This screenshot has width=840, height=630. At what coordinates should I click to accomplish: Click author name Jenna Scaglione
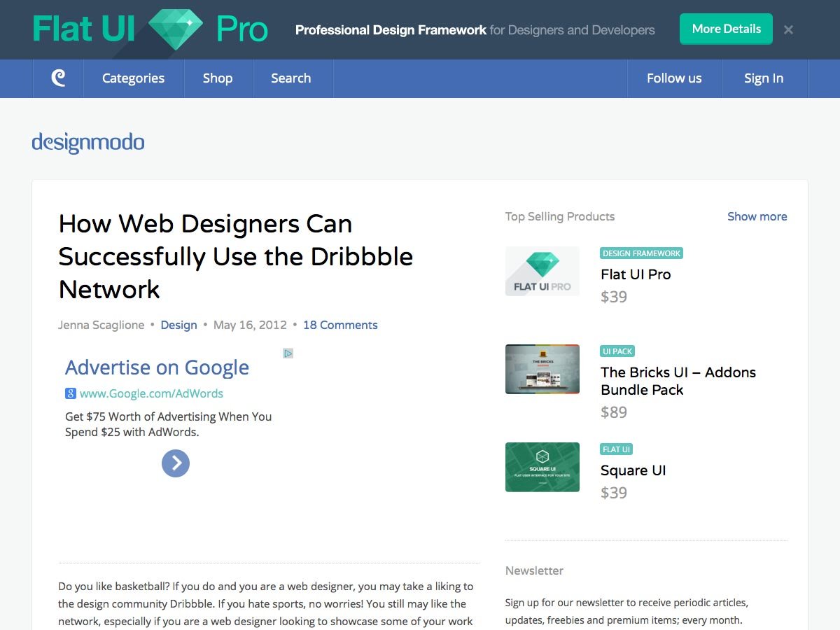coord(101,325)
